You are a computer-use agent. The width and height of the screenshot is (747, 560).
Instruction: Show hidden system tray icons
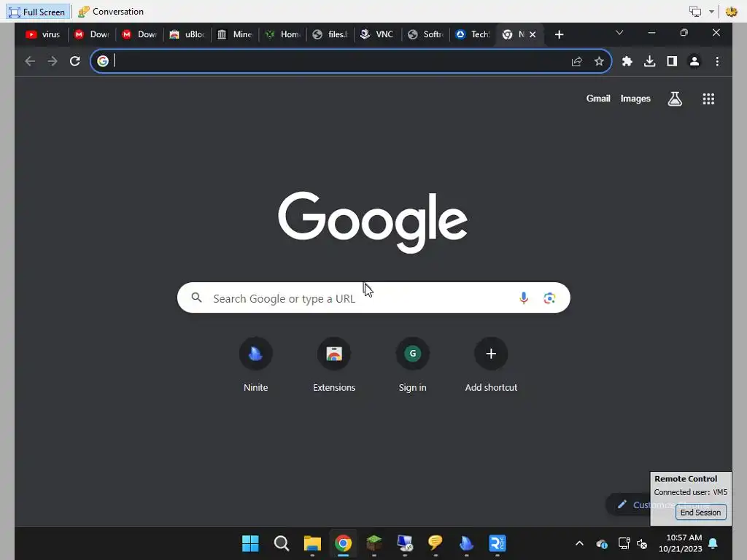click(x=579, y=543)
